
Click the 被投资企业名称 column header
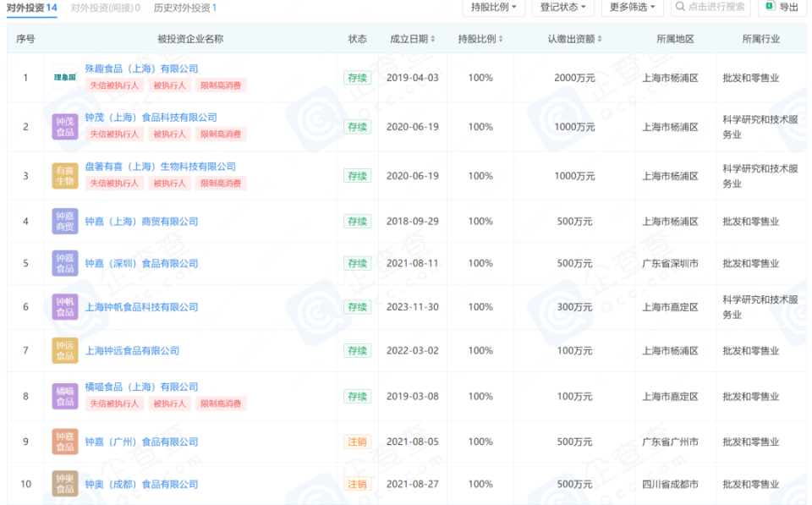point(190,39)
